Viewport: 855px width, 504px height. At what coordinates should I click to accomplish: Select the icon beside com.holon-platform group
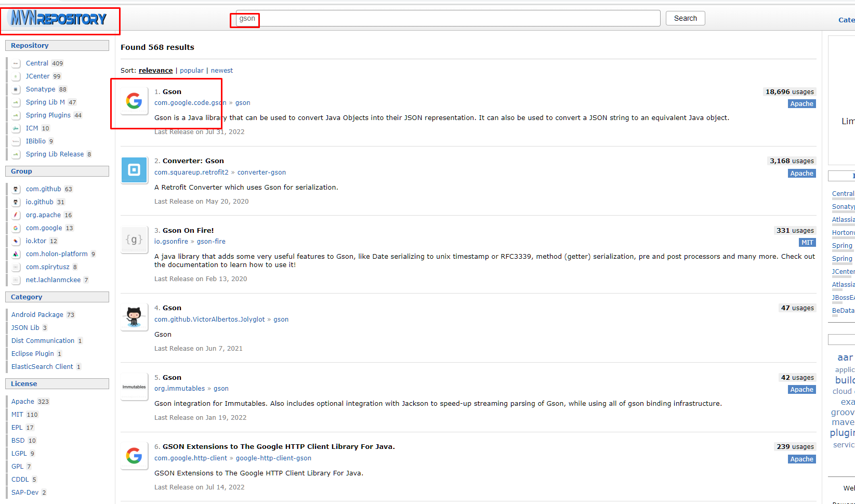click(16, 254)
